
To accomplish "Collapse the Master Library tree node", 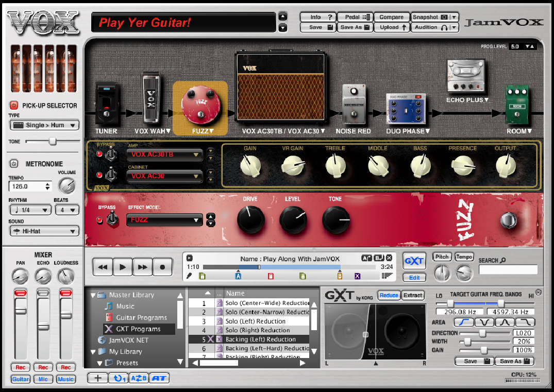I will pyautogui.click(x=93, y=295).
